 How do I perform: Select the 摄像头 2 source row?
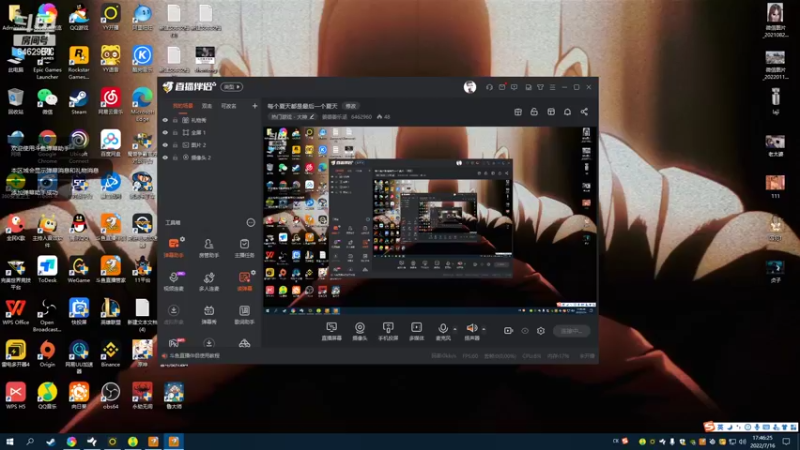point(210,158)
